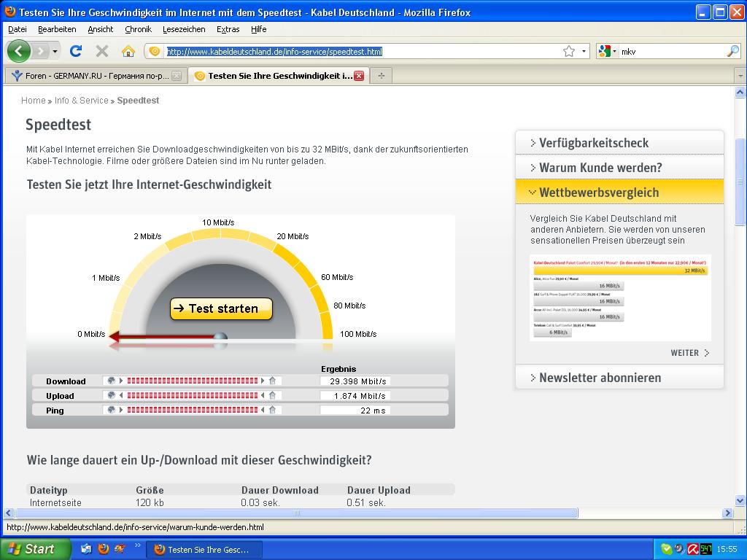
Task: Close the Speedtest tab
Action: [359, 76]
